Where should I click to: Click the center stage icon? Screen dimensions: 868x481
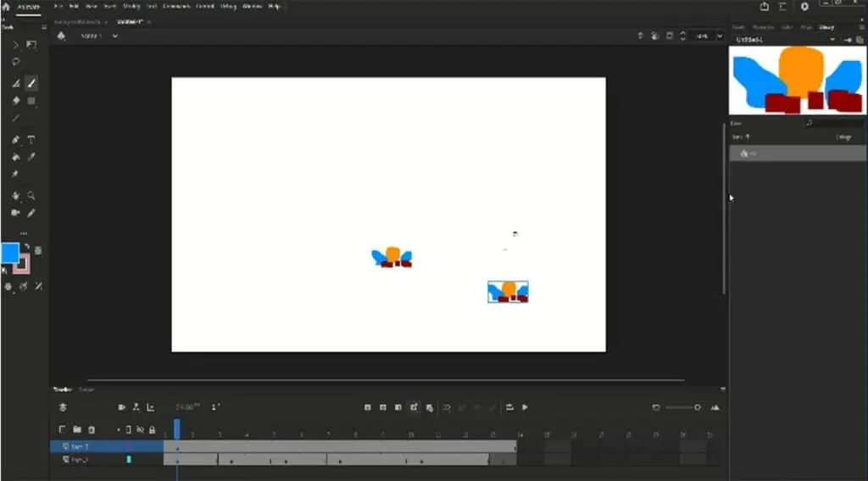click(x=640, y=36)
